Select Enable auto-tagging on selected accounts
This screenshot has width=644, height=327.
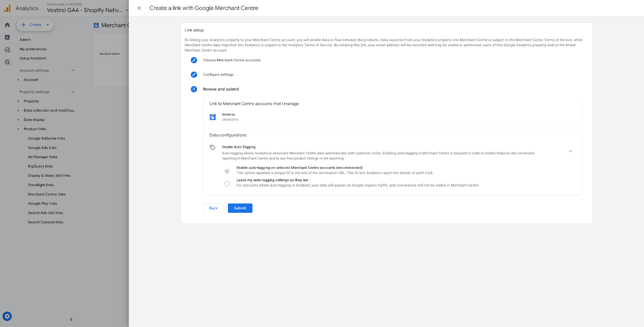tap(227, 171)
